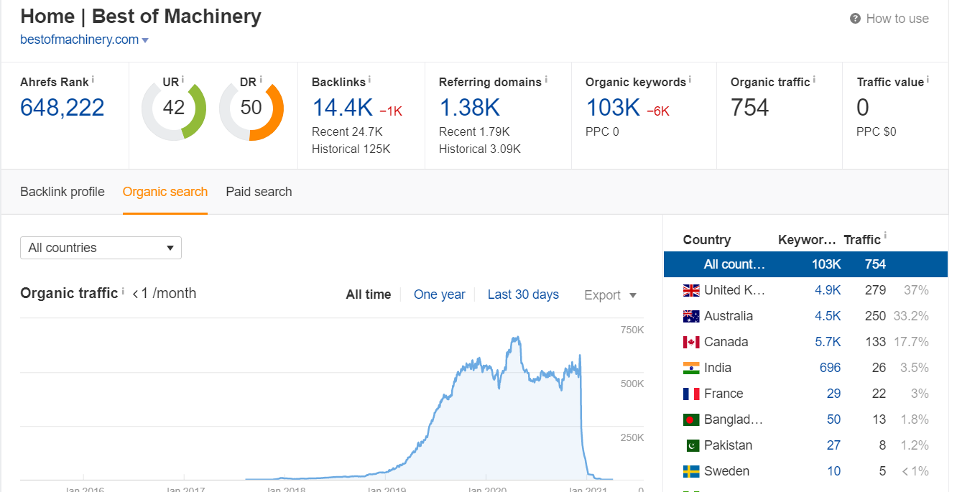Click info icon next to Referring domains
Image resolution: width=980 pixels, height=492 pixels.
point(546,78)
